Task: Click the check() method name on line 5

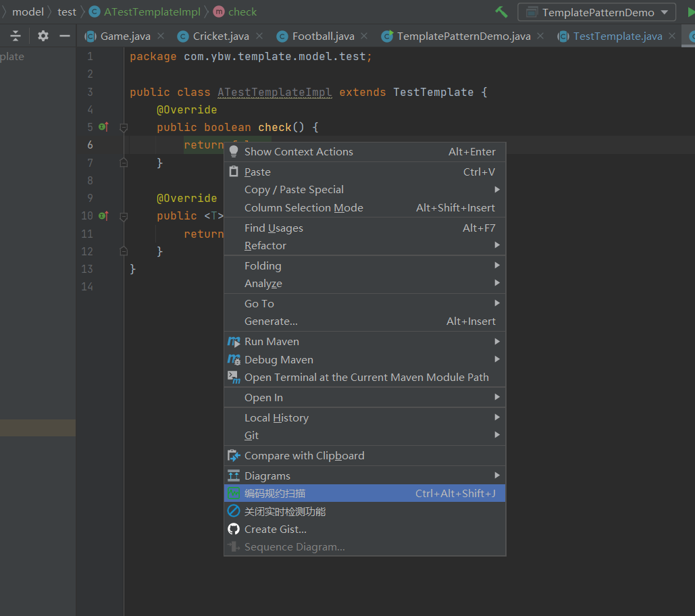Action: pos(275,127)
